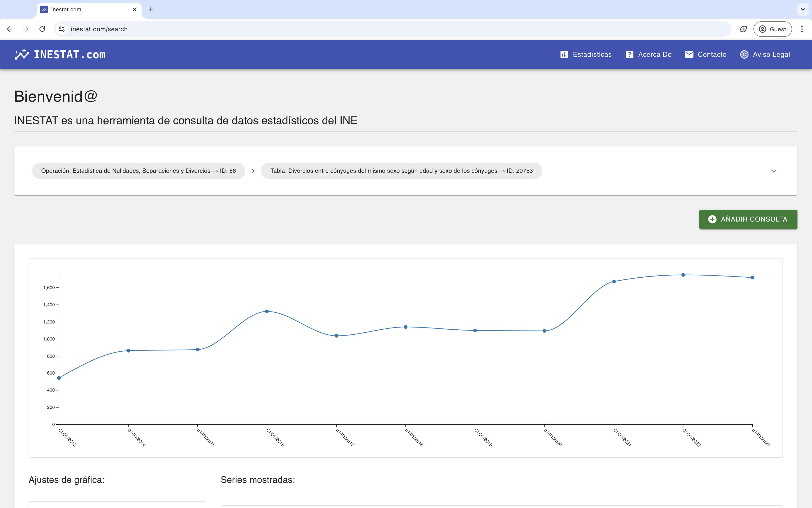
Task: Click the INESTAT.com sparkle chart logo icon
Action: point(22,54)
